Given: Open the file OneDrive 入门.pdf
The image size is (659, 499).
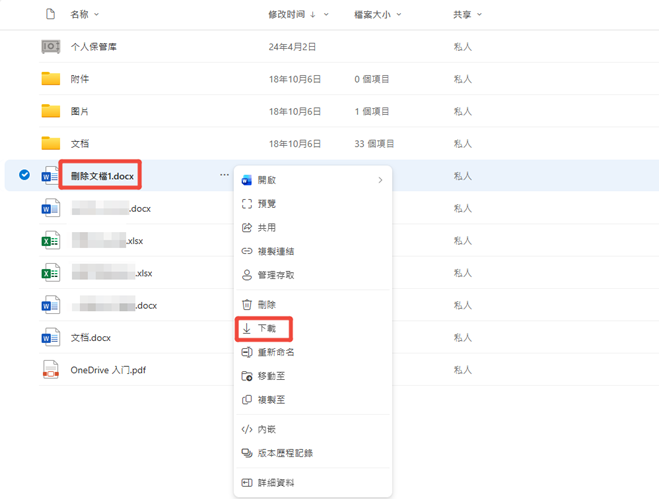Looking at the screenshot, I should pos(108,370).
